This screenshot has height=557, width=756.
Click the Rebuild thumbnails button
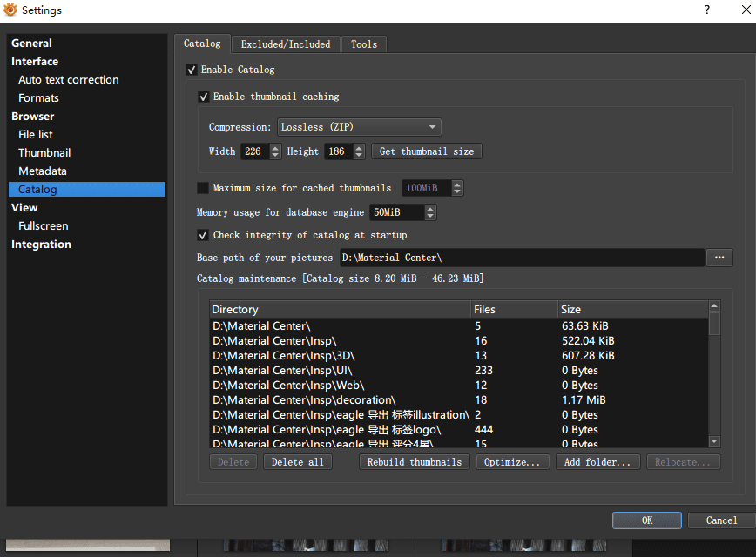point(415,462)
